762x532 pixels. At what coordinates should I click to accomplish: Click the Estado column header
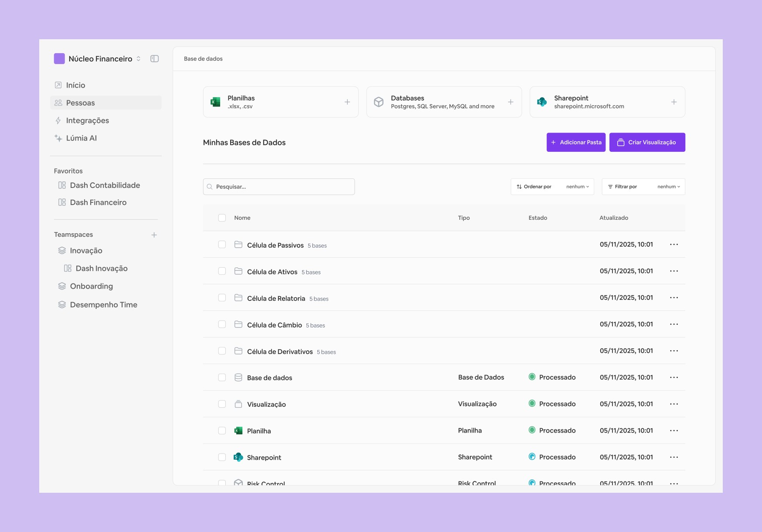538,218
